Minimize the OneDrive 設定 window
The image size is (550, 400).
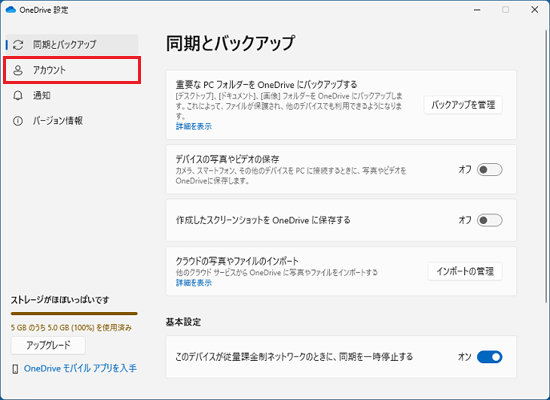coord(477,10)
